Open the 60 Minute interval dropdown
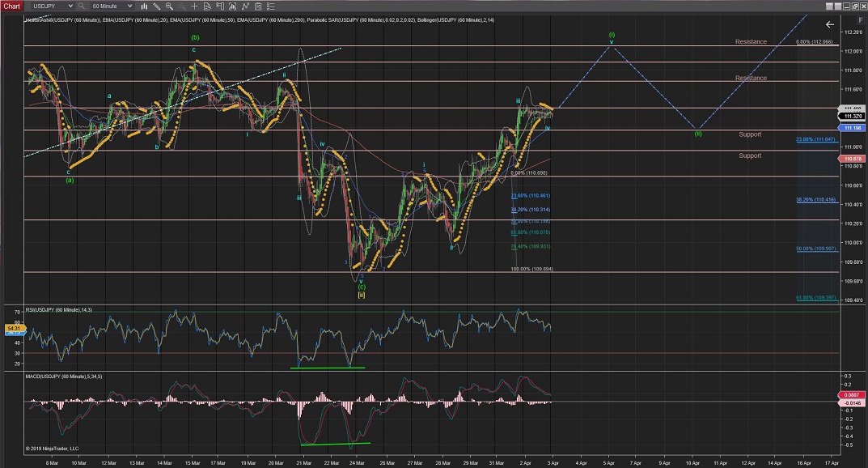 point(112,6)
